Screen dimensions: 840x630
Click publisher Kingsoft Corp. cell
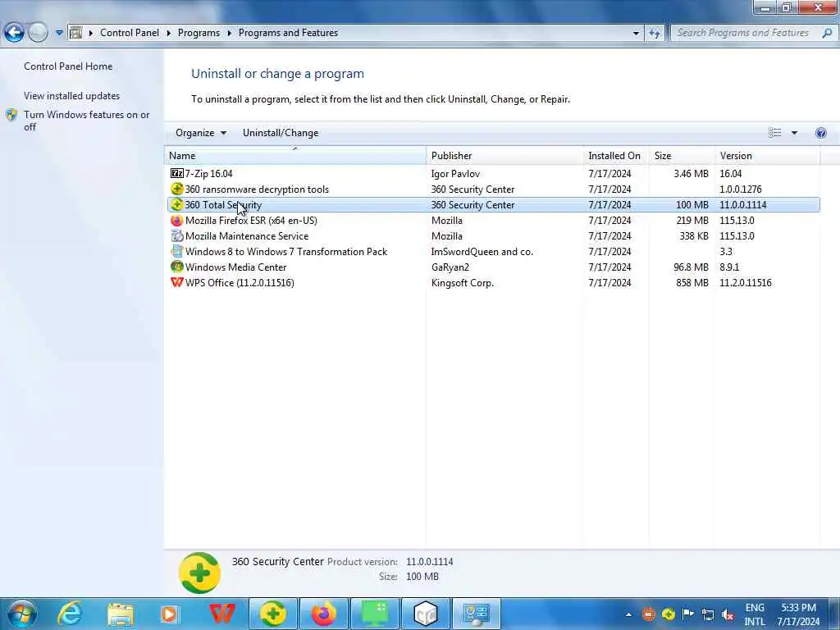[x=463, y=282]
